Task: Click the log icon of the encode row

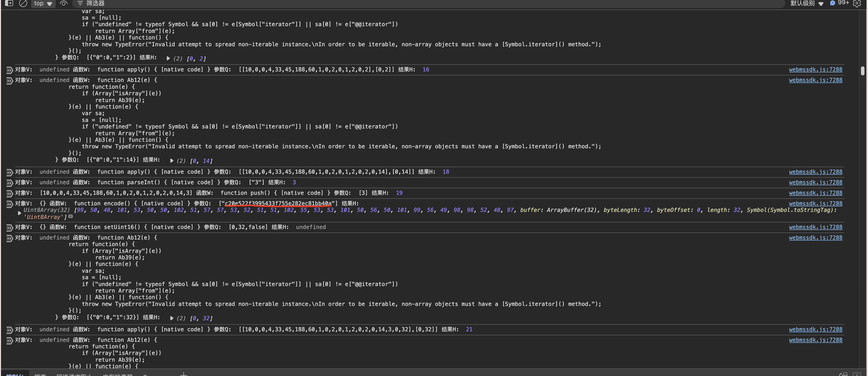Action: pyautogui.click(x=10, y=204)
